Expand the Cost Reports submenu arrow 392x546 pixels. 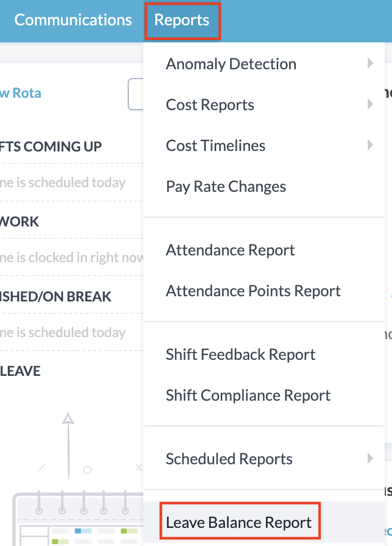tap(370, 104)
